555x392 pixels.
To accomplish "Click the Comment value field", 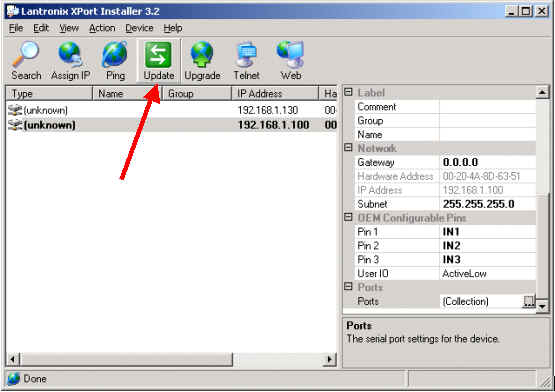I will 487,107.
